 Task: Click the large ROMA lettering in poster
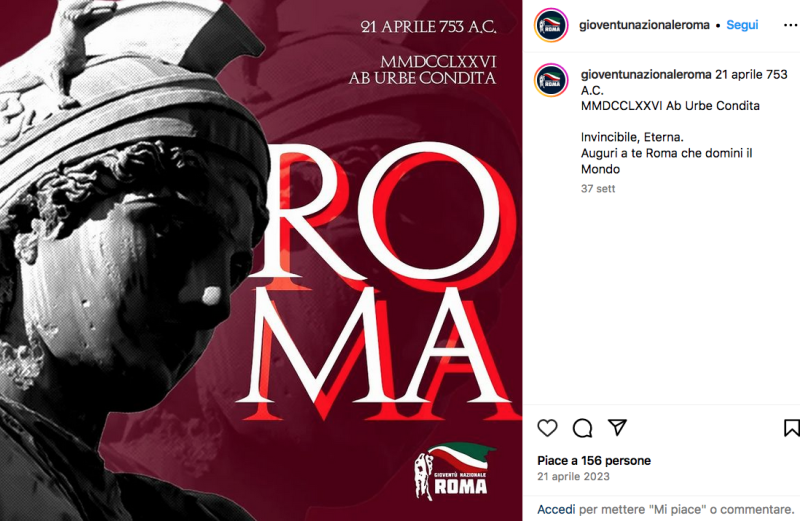click(x=378, y=281)
